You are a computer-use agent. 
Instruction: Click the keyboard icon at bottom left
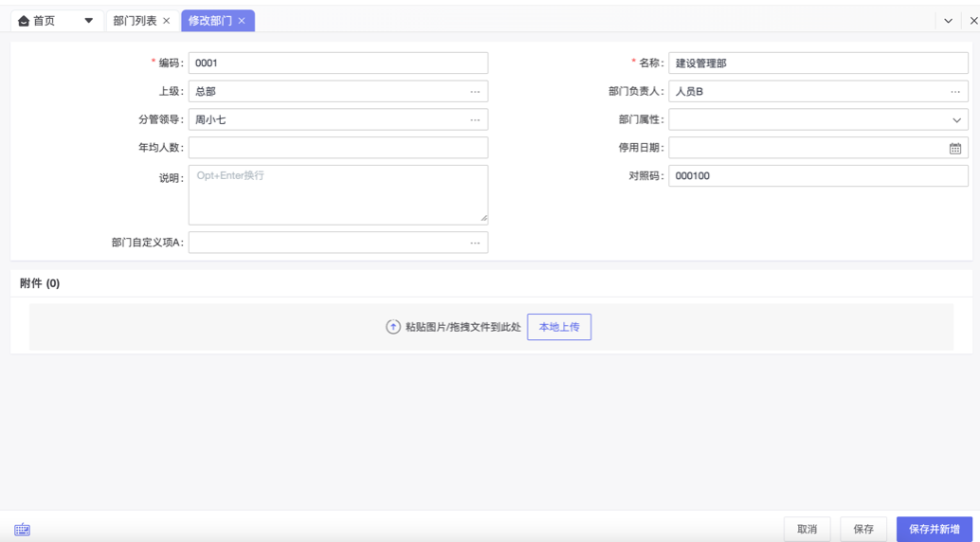pos(22,530)
